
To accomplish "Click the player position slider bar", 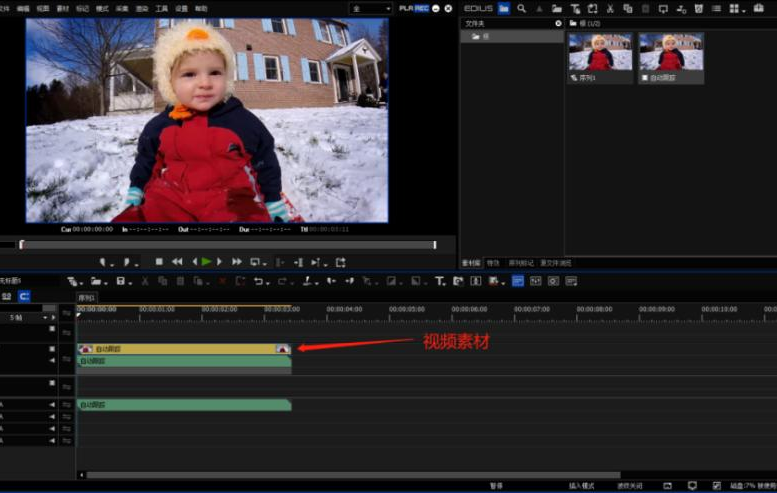I will [x=228, y=245].
